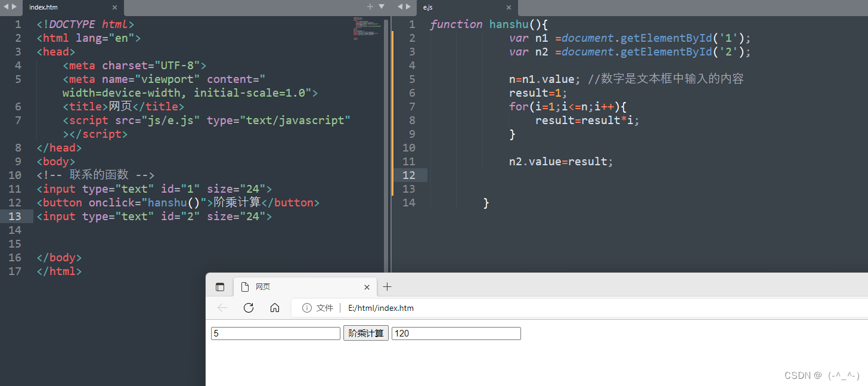The height and width of the screenshot is (386, 868).
Task: Close the 网页 browser tab
Action: tap(367, 287)
